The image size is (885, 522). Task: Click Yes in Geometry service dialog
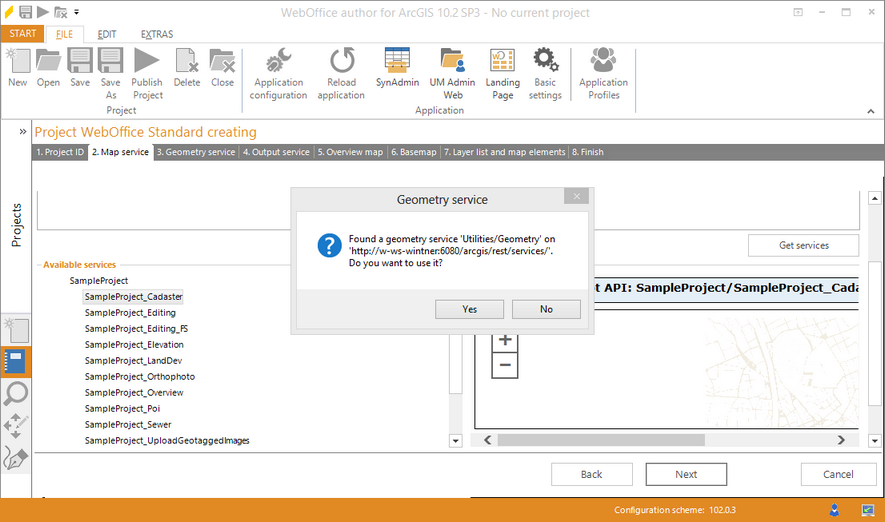tap(470, 309)
